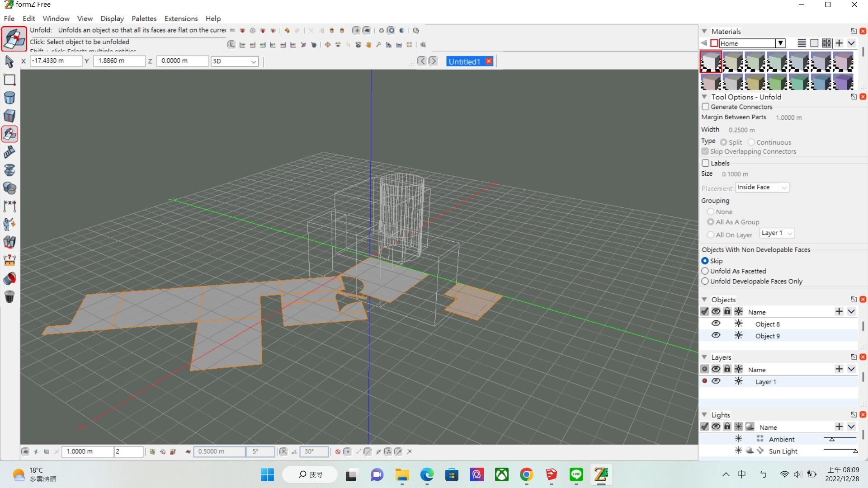Open the Edit menu

[28, 19]
